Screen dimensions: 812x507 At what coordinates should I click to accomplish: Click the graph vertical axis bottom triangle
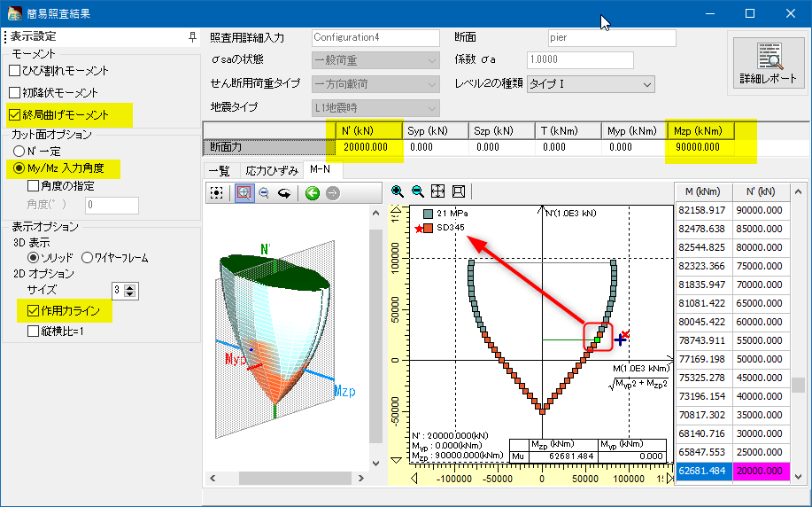tap(396, 460)
